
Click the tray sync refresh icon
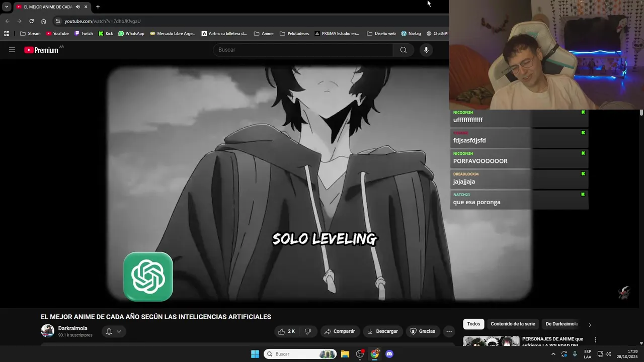(564, 354)
